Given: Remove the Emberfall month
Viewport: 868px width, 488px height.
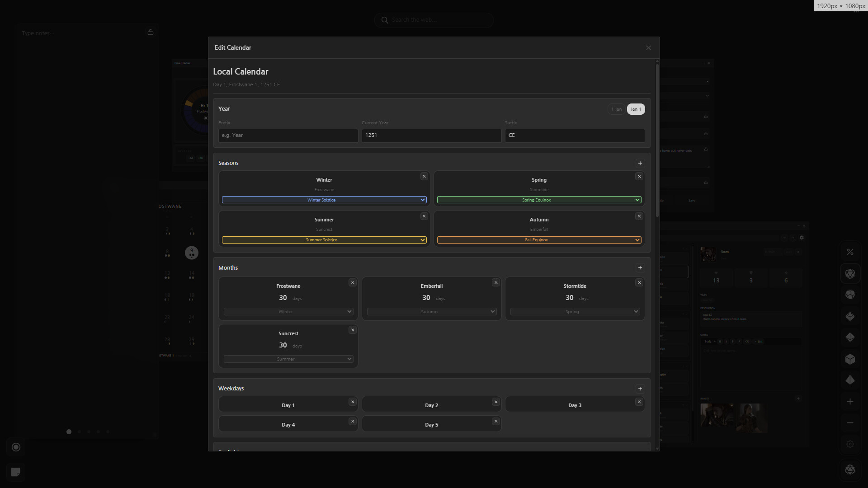Looking at the screenshot, I should click(x=495, y=283).
